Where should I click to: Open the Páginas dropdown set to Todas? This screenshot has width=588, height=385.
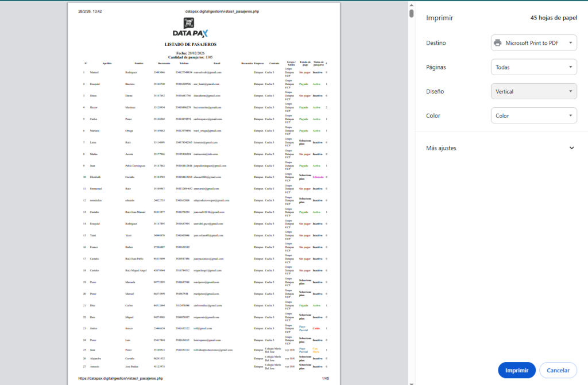(533, 67)
